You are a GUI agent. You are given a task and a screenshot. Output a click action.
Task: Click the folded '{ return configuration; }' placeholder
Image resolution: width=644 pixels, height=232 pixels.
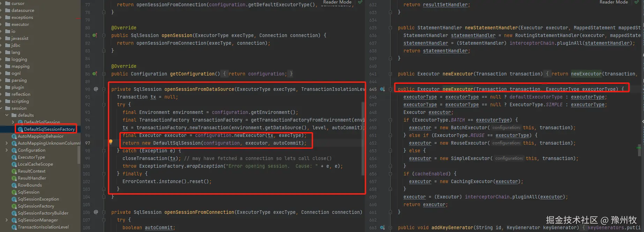point(258,74)
